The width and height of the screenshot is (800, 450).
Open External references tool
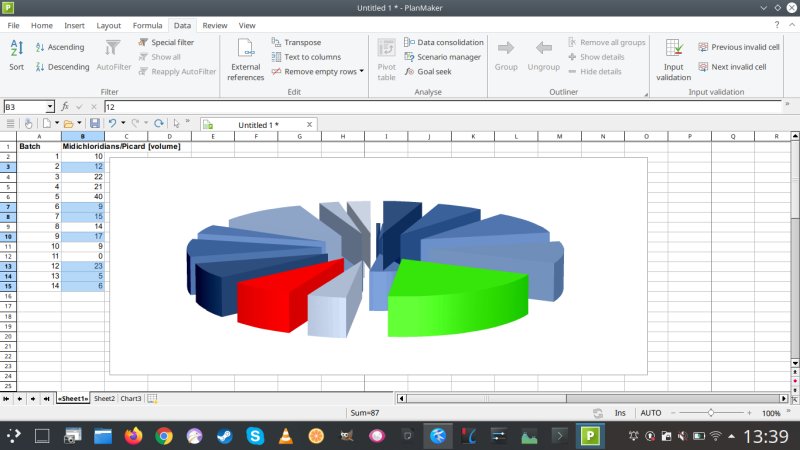pyautogui.click(x=245, y=58)
